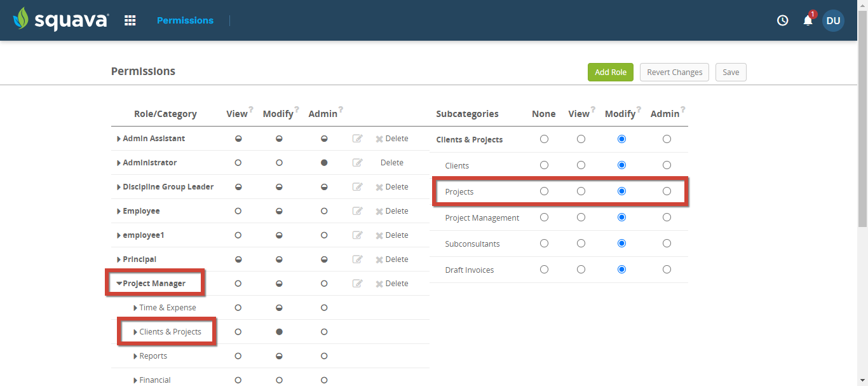This screenshot has height=386, width=868.
Task: Open notifications via the bell icon
Action: click(807, 20)
